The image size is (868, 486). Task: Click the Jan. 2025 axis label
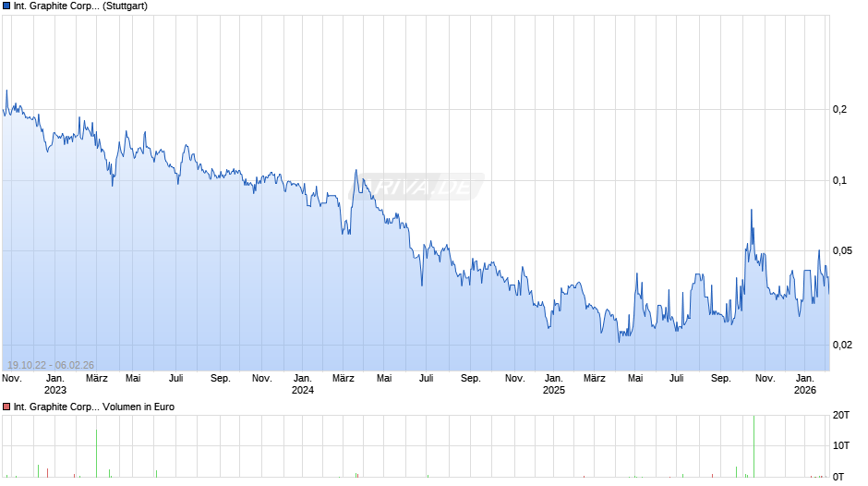(553, 384)
